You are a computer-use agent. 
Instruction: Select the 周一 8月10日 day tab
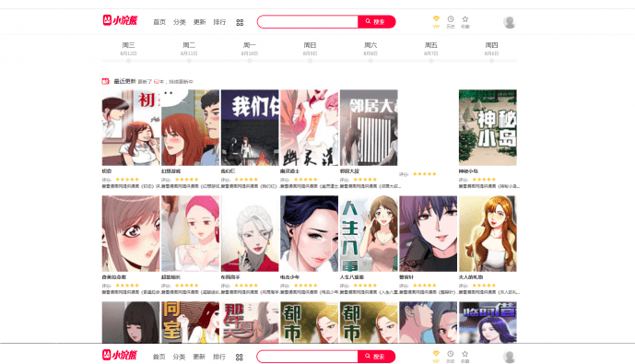pos(250,49)
